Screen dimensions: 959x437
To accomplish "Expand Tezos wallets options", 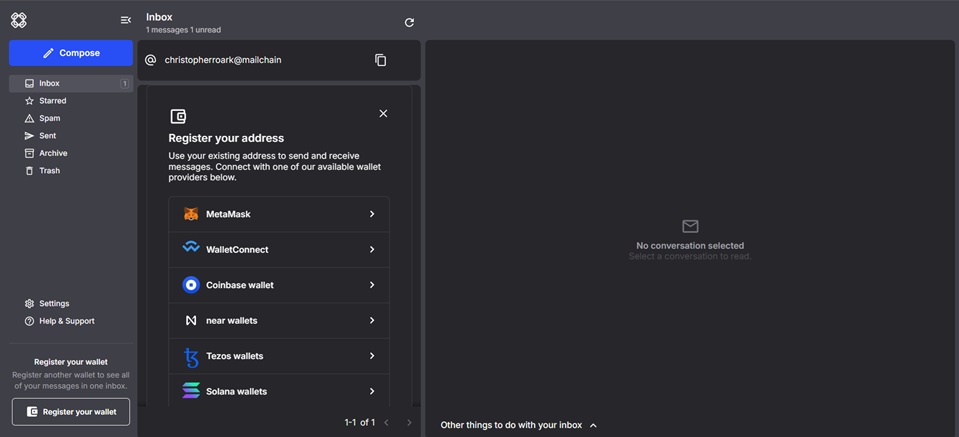I will (372, 356).
